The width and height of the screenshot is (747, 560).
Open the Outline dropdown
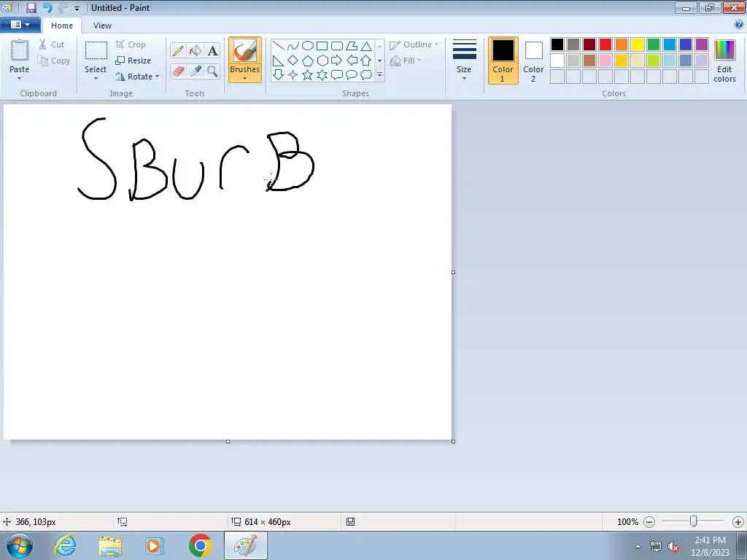pos(414,44)
